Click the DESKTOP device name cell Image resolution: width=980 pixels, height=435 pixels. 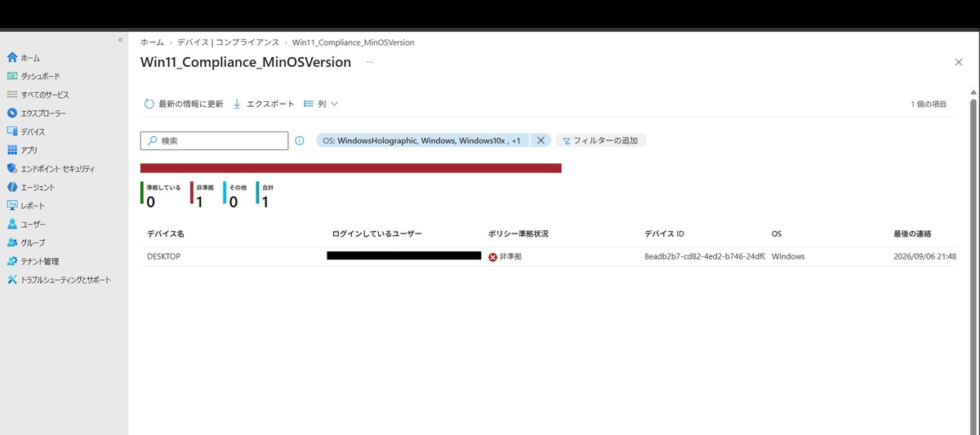[x=163, y=256]
